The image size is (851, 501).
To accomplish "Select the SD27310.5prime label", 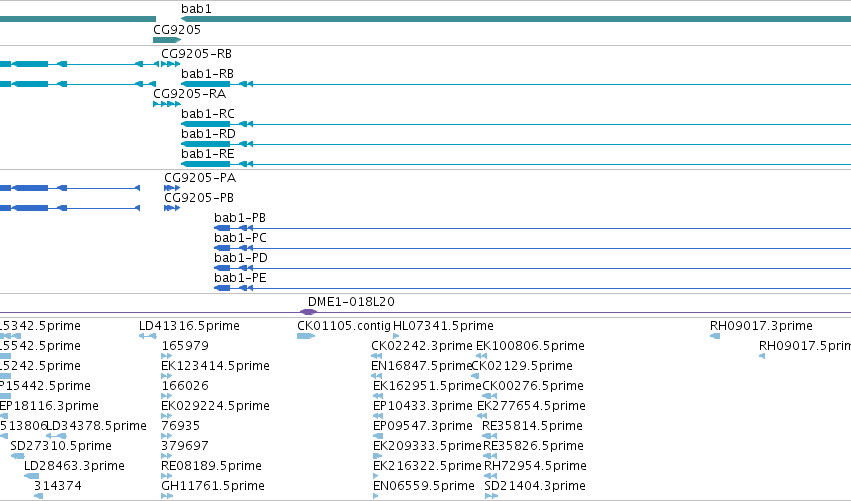I will click(61, 447).
